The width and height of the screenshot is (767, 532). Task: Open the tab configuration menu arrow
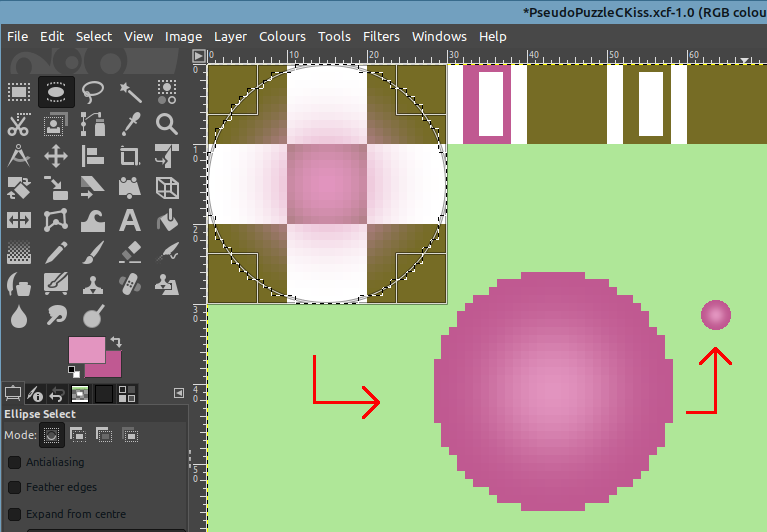tap(179, 393)
